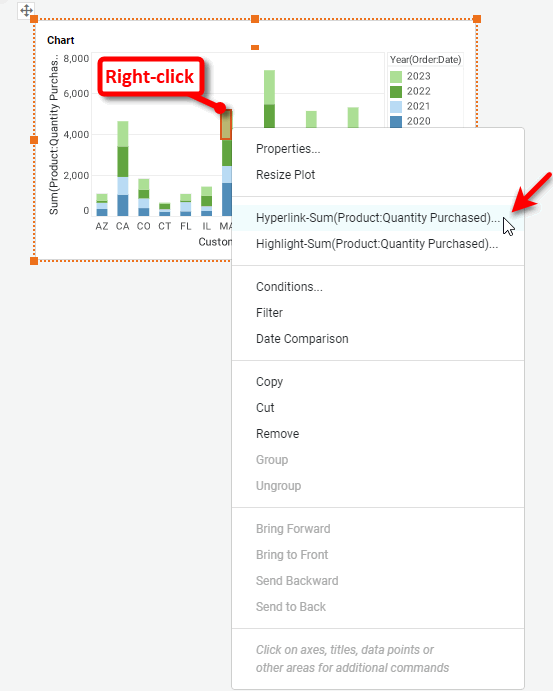This screenshot has width=553, height=691.
Task: Click the FL x-axis label
Action: pyautogui.click(x=186, y=226)
